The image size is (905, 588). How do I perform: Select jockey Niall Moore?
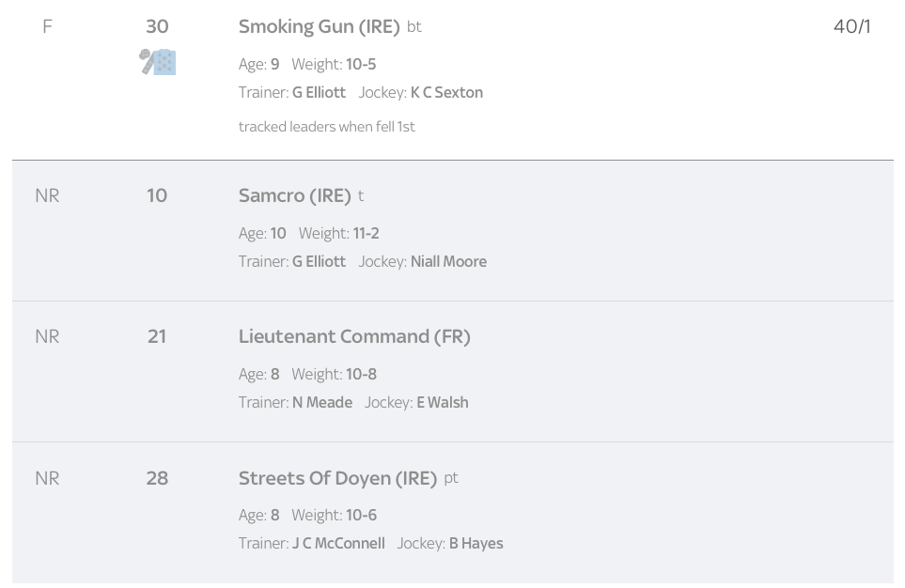tap(448, 261)
